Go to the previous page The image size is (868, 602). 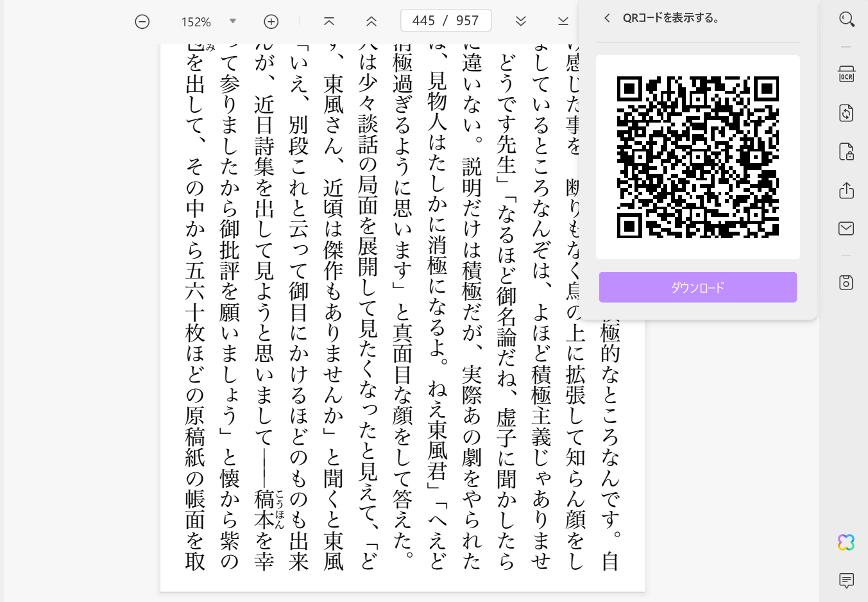coord(371,21)
